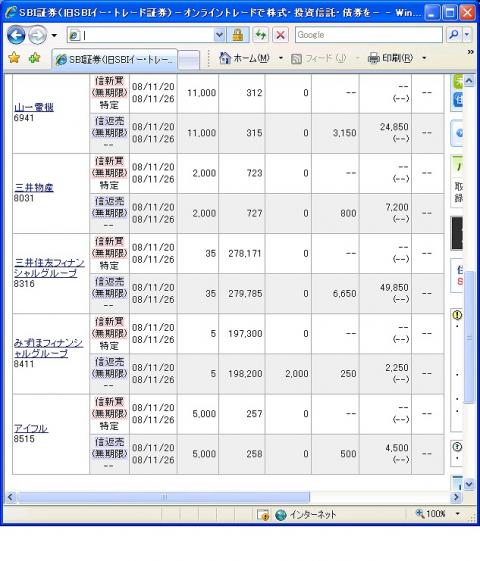Select the 6,650 fee cell

(344, 294)
